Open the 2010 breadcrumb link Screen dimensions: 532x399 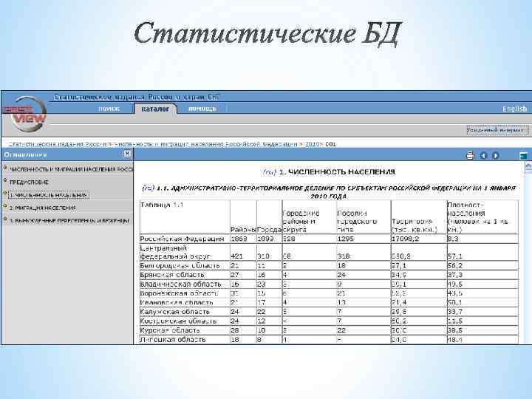(x=312, y=144)
